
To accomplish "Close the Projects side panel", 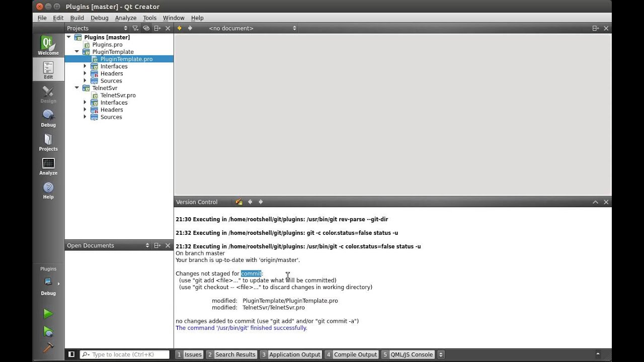I will [168, 28].
